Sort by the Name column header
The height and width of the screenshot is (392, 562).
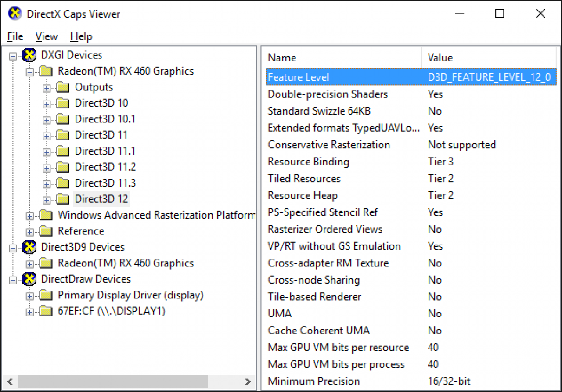344,58
